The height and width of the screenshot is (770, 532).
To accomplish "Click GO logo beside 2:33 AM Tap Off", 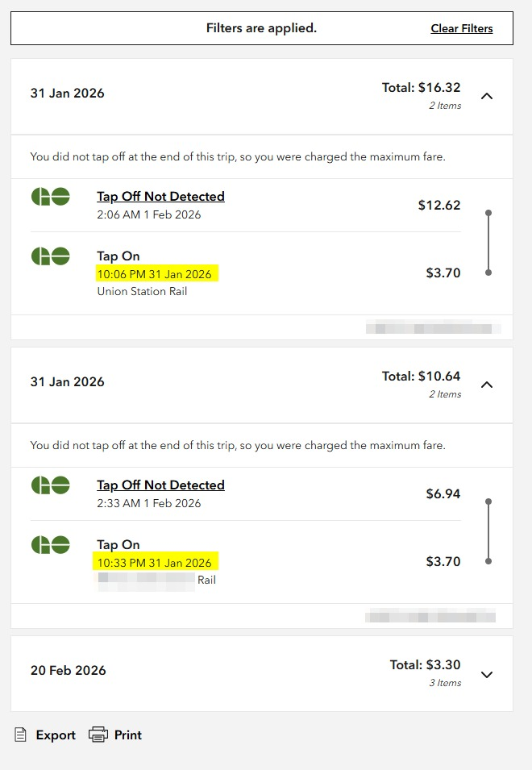I will 50,485.
